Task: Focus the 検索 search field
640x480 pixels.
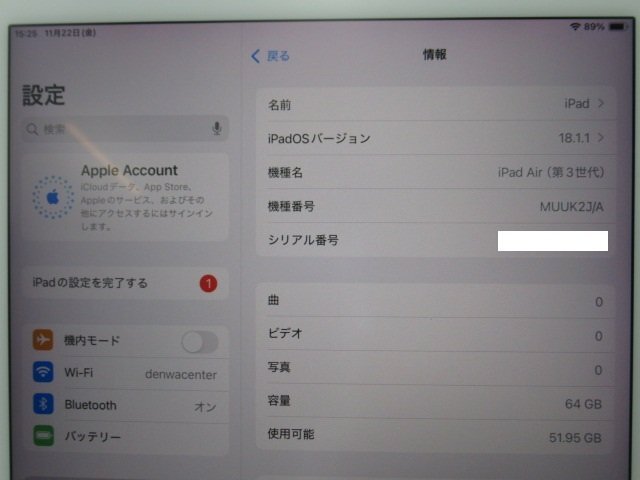Action: 125,129
